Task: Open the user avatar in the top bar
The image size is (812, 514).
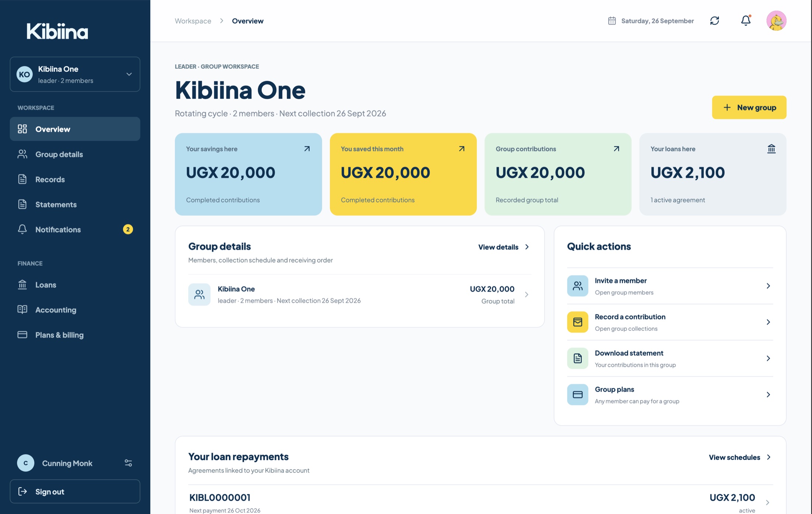Action: [x=776, y=21]
